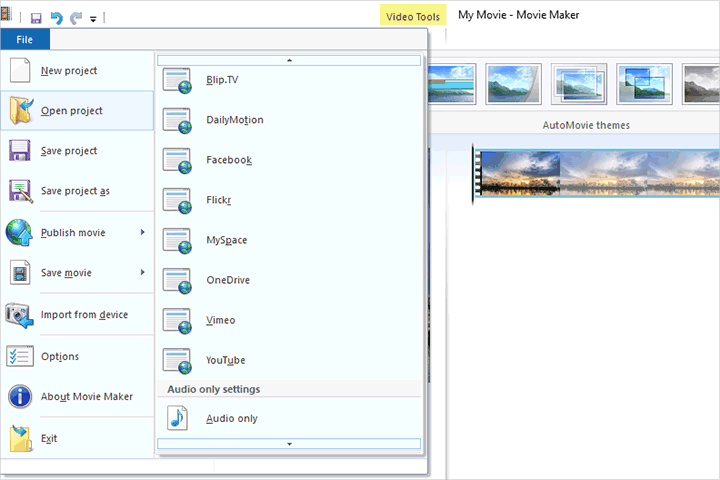This screenshot has width=720, height=480.
Task: Choose Vimeo label in the save list
Action: pos(220,320)
